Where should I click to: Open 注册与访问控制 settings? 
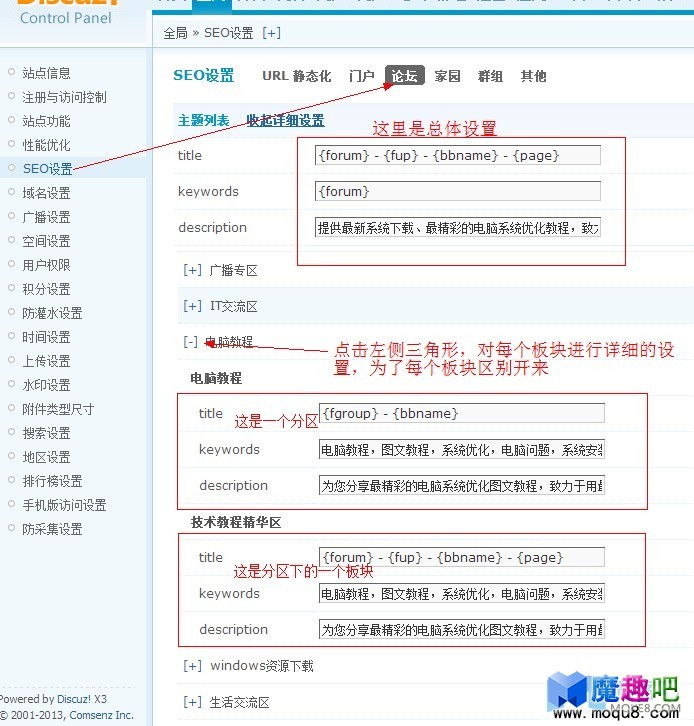click(64, 97)
